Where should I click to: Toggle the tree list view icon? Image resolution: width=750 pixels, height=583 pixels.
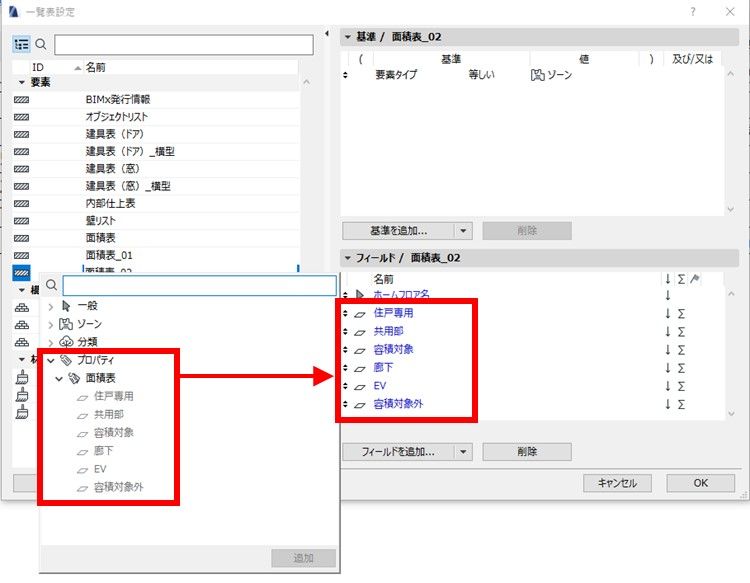21,44
